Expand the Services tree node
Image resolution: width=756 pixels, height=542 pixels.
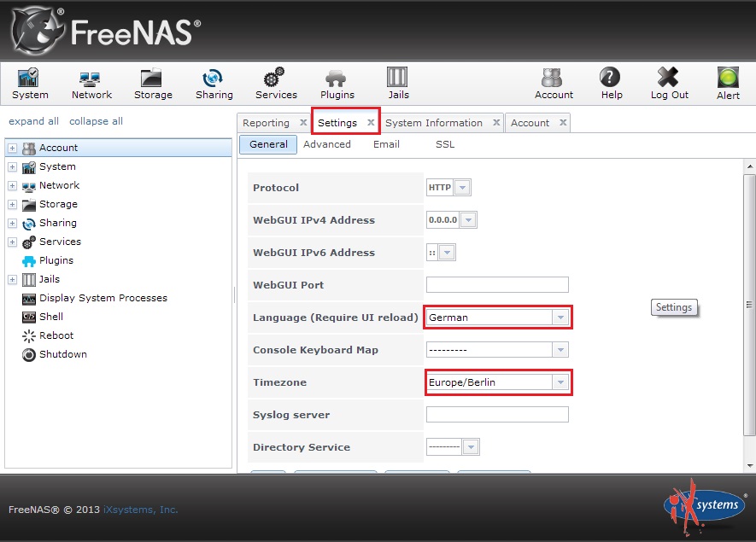click(x=13, y=242)
